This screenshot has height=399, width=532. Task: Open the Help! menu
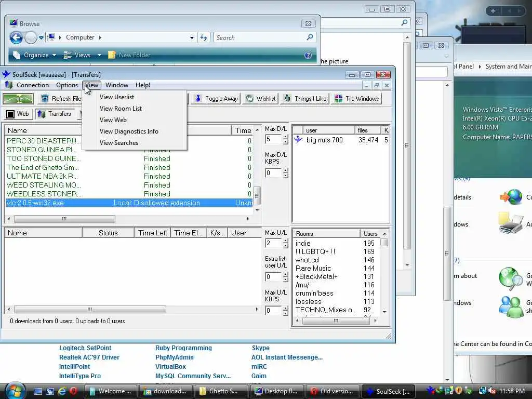click(x=142, y=85)
